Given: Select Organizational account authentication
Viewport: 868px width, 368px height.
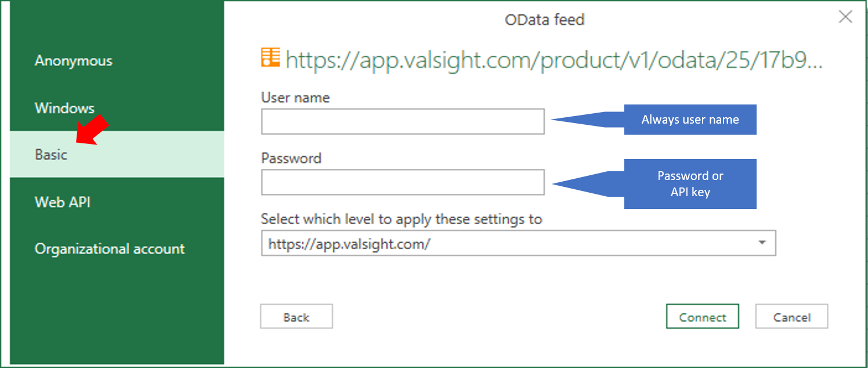Looking at the screenshot, I should [x=110, y=249].
